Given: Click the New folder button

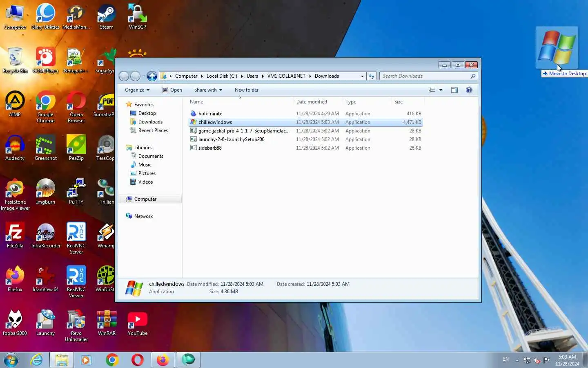Looking at the screenshot, I should click(247, 90).
